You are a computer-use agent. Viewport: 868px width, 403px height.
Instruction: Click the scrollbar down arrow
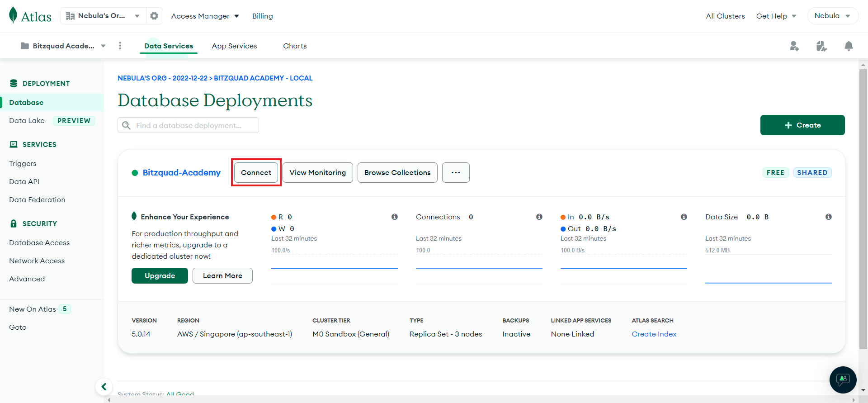(x=863, y=390)
